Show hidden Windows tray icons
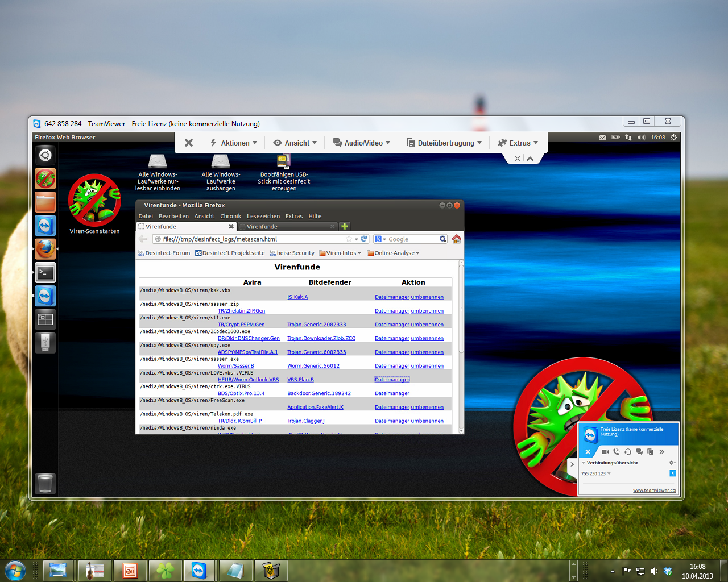This screenshot has height=582, width=728. (x=613, y=571)
